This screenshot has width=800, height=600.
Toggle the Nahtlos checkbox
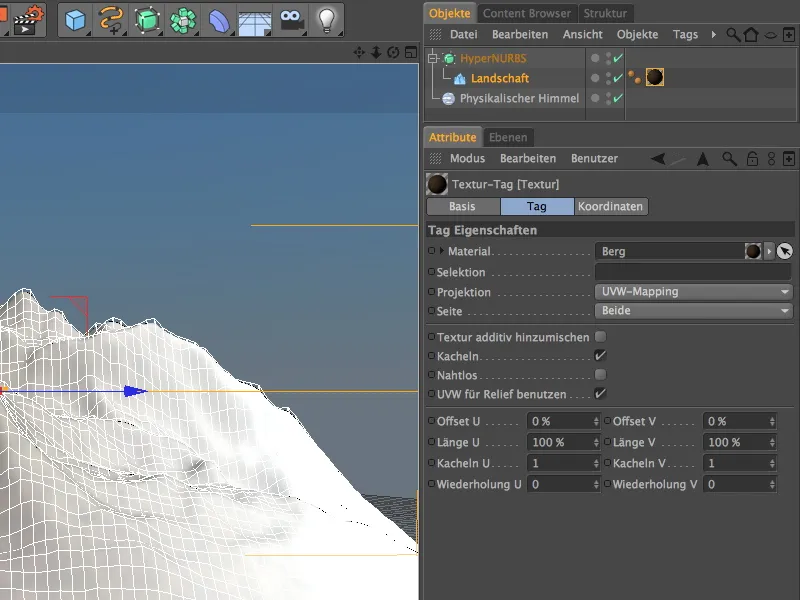(601, 374)
